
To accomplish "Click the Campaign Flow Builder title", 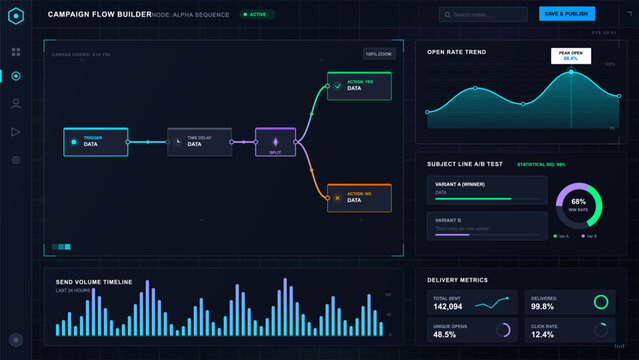I will coord(99,14).
